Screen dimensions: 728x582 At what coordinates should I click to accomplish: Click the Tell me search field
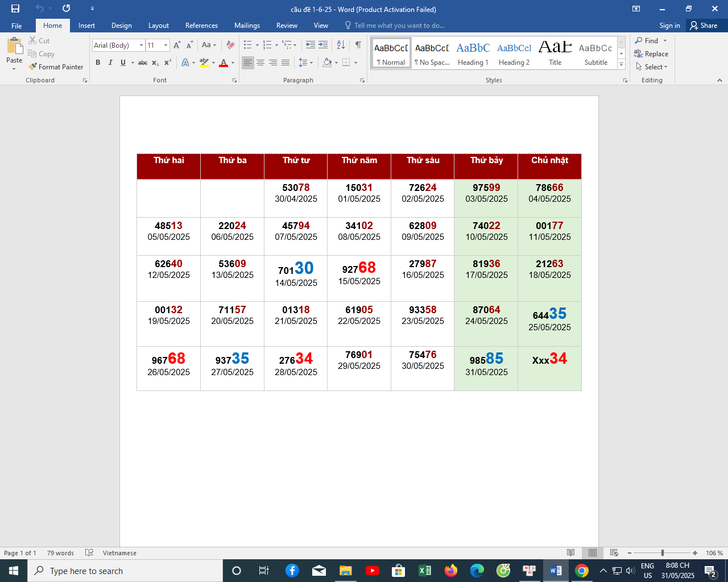pos(399,26)
